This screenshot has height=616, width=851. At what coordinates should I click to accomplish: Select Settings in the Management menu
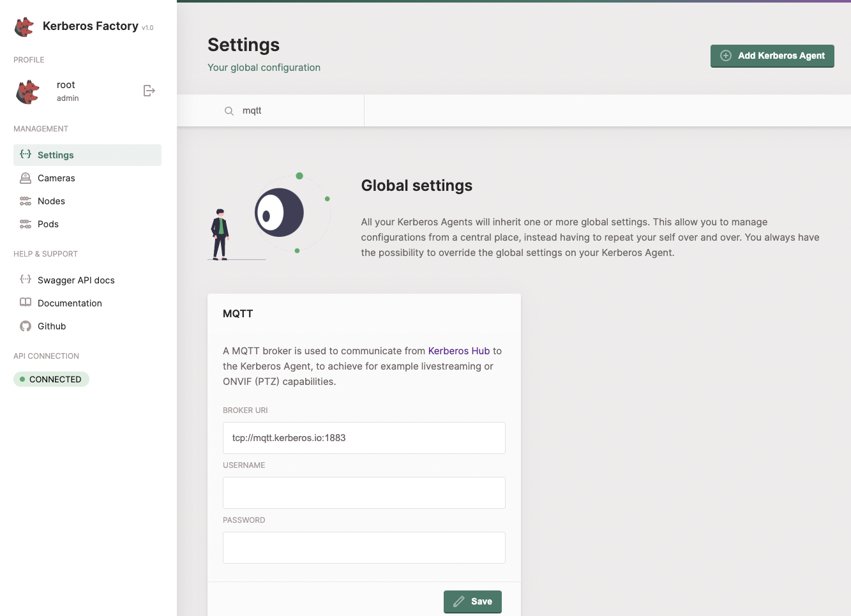click(56, 154)
